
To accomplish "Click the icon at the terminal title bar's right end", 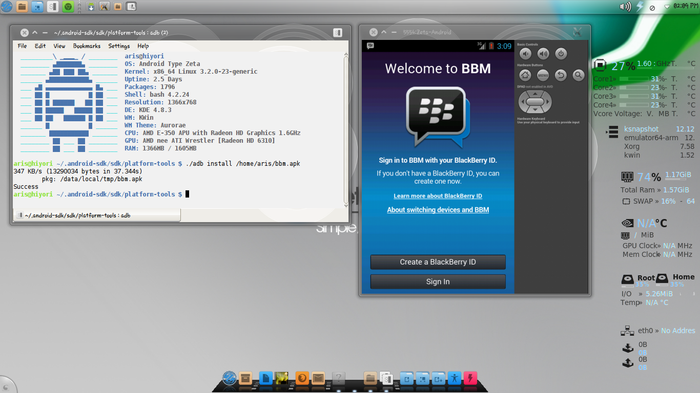I will pos(338,33).
